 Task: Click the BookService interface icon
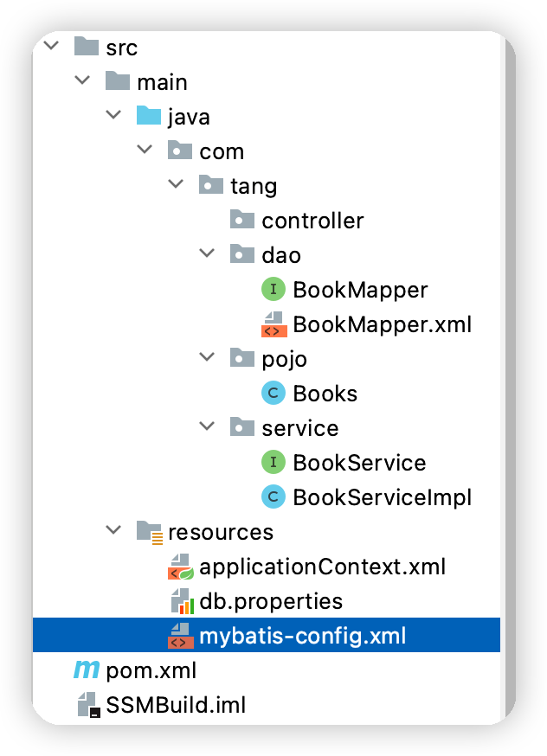(x=273, y=463)
